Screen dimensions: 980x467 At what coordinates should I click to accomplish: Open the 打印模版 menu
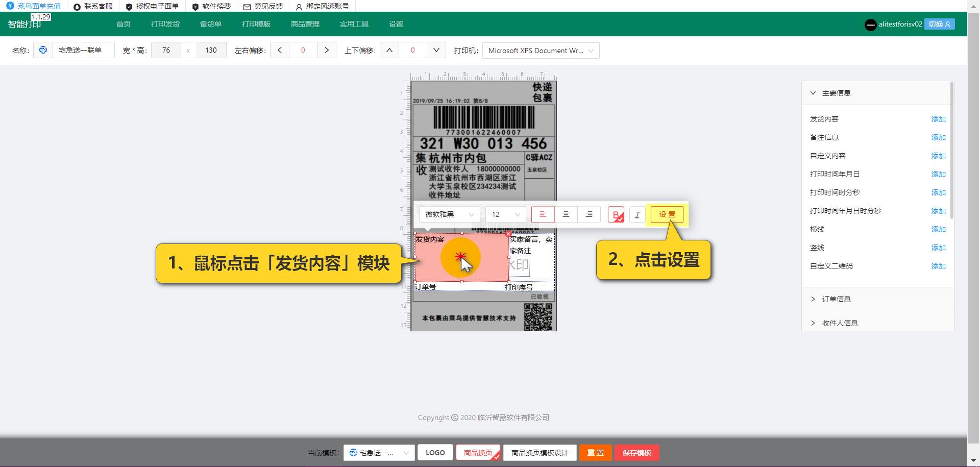[256, 24]
